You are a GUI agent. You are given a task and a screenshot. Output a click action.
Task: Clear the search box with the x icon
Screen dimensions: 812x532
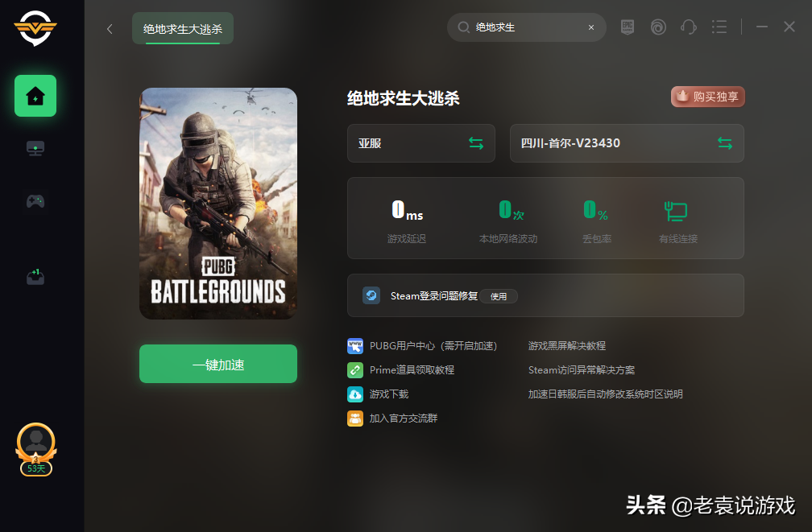591,27
